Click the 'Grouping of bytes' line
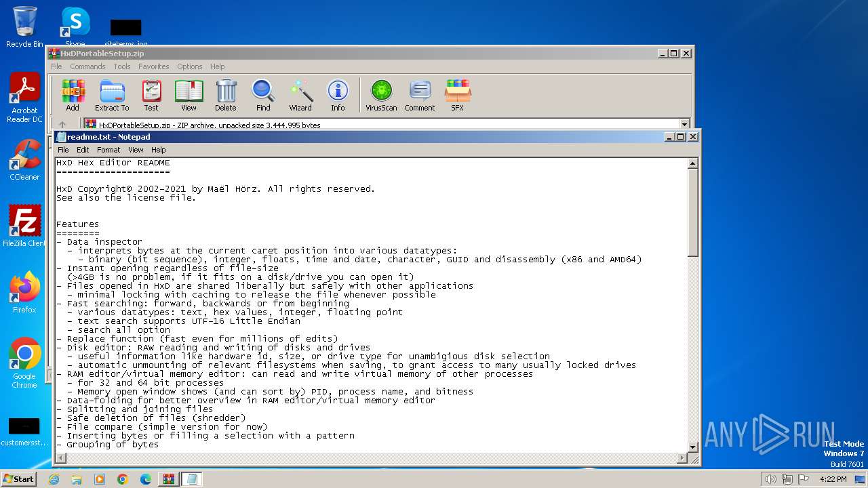Screen dimensions: 868x488 point(108,445)
